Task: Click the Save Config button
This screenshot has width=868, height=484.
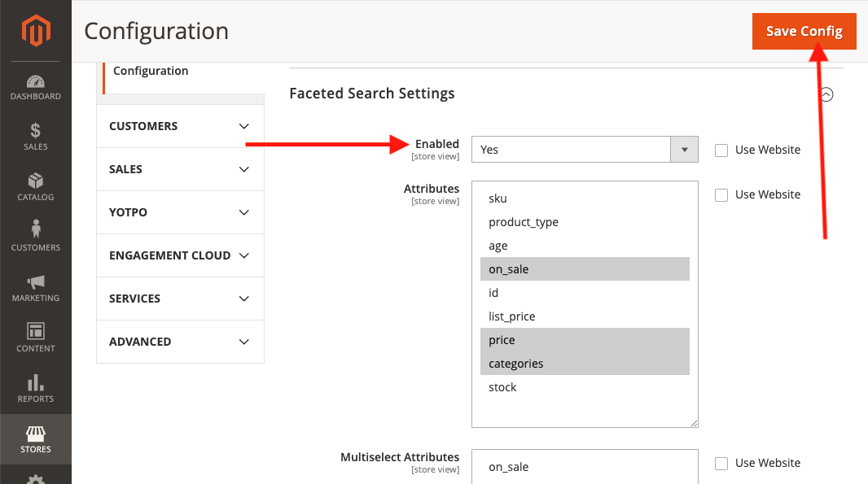Action: point(804,31)
